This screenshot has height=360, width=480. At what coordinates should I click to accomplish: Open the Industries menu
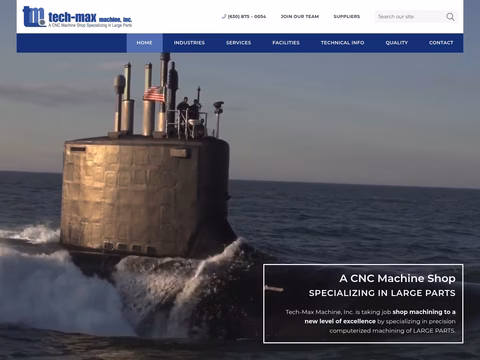(x=189, y=43)
